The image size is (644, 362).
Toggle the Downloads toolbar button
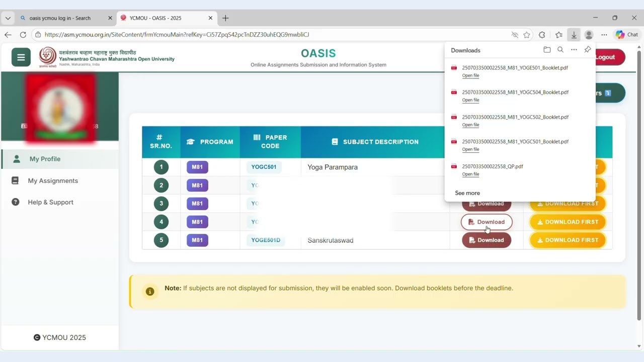pos(574,35)
